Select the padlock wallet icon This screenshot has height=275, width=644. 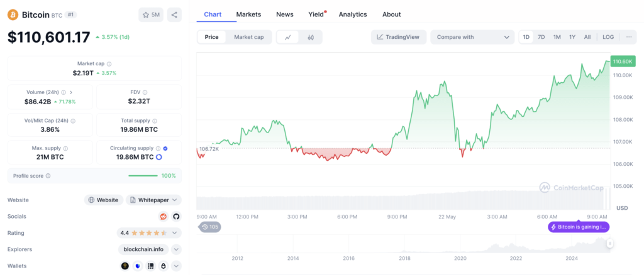coord(164,266)
